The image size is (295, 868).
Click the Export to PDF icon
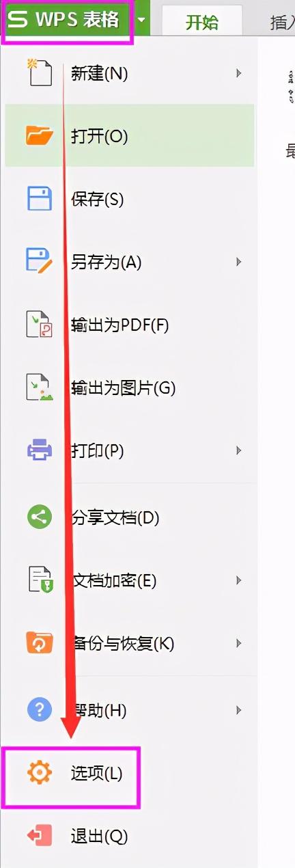click(39, 325)
